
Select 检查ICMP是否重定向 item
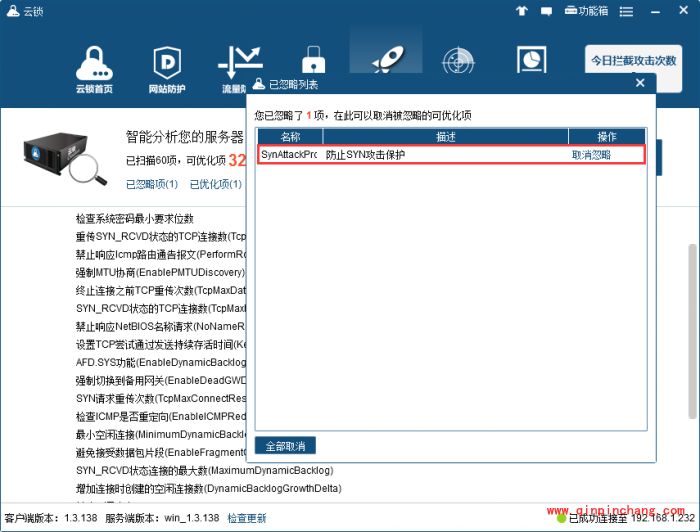pos(161,416)
